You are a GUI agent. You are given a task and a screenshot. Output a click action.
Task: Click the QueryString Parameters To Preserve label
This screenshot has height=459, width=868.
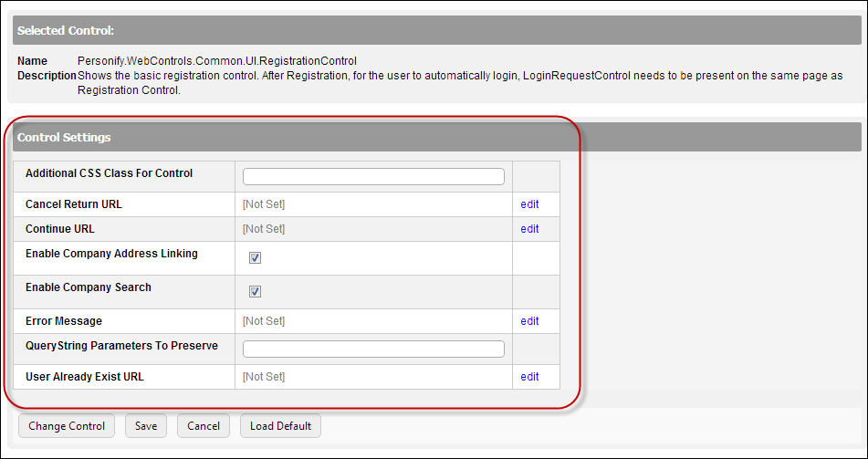(121, 346)
